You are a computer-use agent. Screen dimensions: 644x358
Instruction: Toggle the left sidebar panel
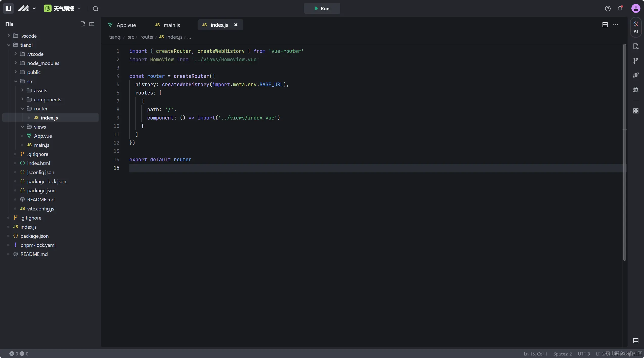[8, 8]
